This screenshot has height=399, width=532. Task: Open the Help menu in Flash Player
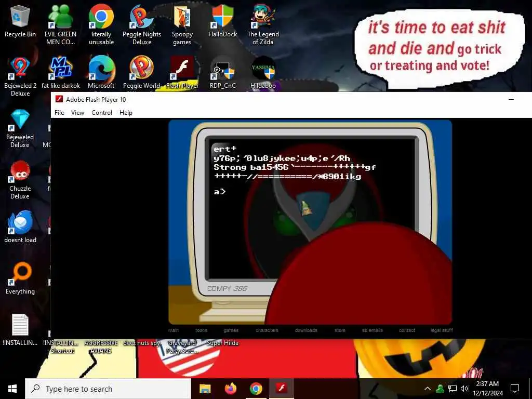[x=126, y=113]
